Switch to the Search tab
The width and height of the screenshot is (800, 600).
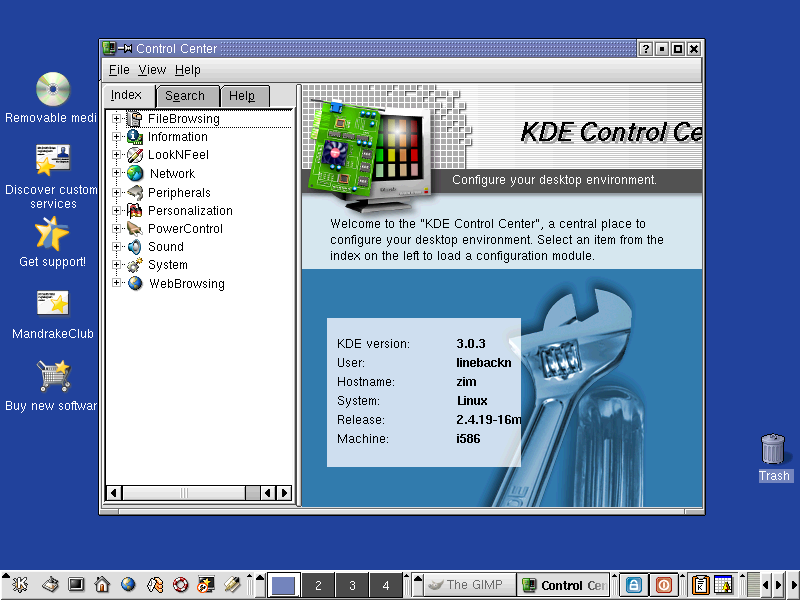coord(187,96)
